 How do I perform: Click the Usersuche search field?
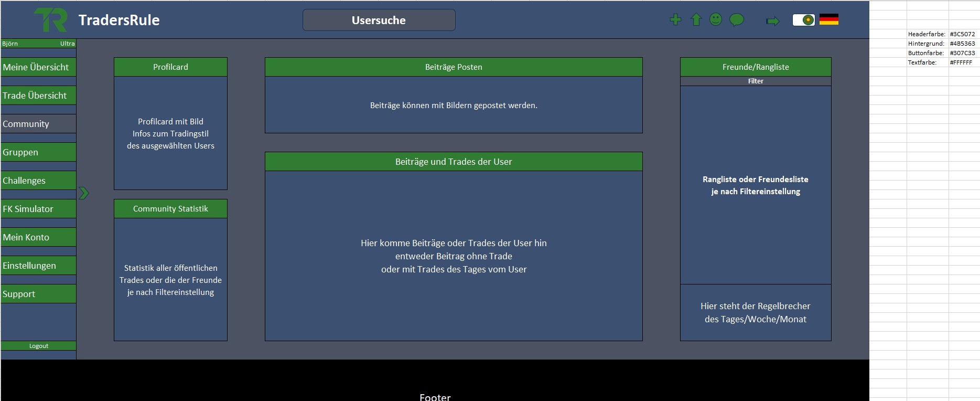coord(379,20)
